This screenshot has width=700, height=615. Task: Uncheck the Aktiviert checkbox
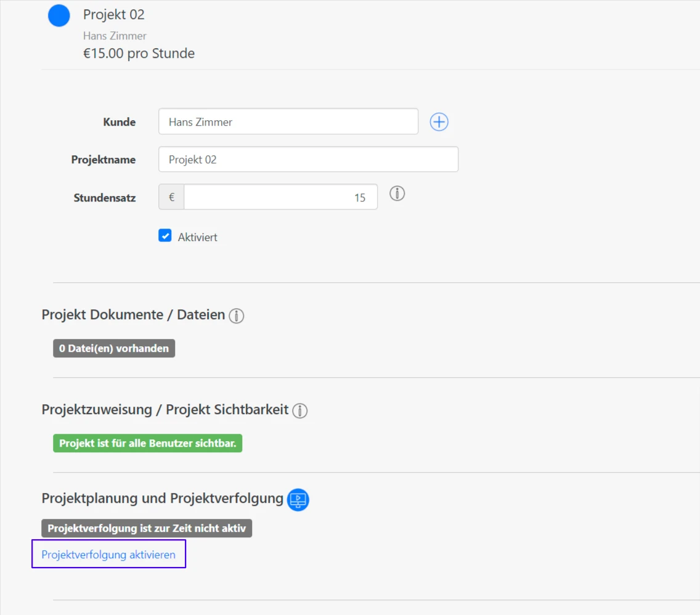pos(165,236)
